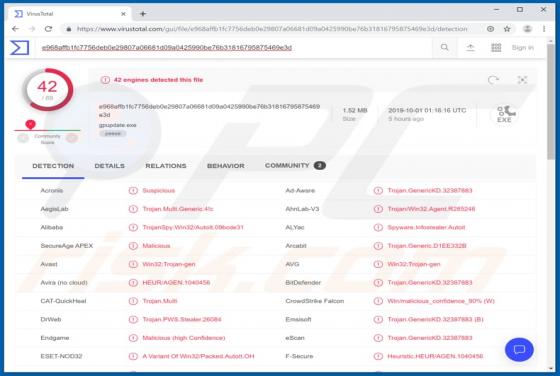Open the COMMUNITY tab
This screenshot has height=376, width=560.
pyautogui.click(x=295, y=165)
